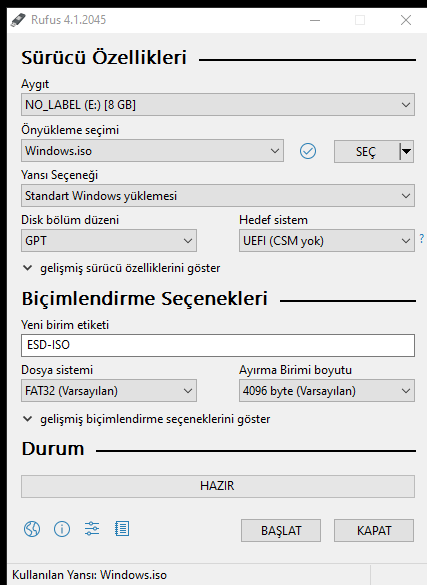Viewport: 427px width, 585px height.
Task: Click the Yeni birim etiketi field
Action: click(x=218, y=345)
